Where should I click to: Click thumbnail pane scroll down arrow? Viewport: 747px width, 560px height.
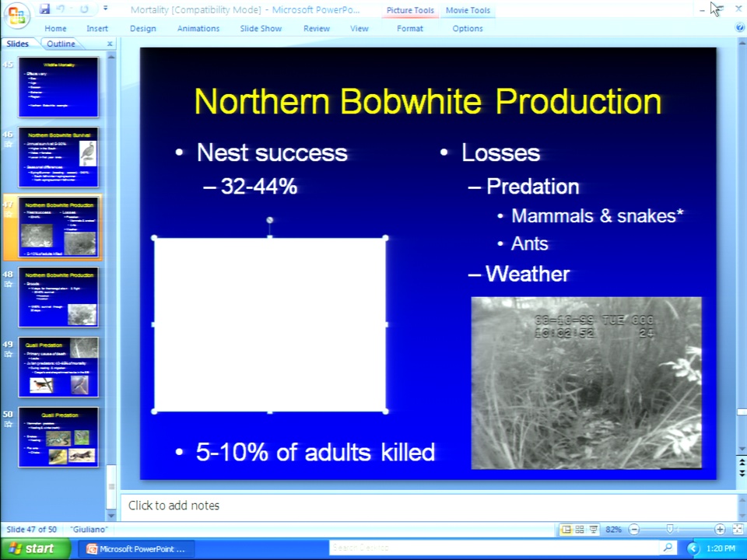pos(111,515)
